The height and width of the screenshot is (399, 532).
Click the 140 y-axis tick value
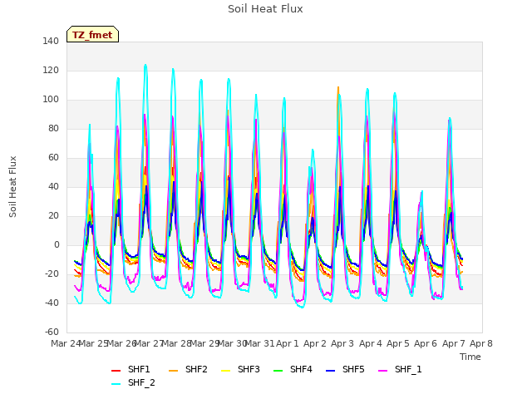[x=51, y=41]
